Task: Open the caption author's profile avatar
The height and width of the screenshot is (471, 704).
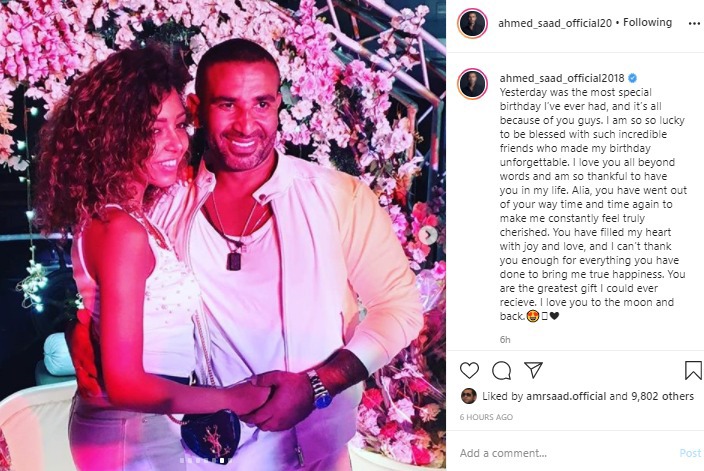Action: click(472, 84)
